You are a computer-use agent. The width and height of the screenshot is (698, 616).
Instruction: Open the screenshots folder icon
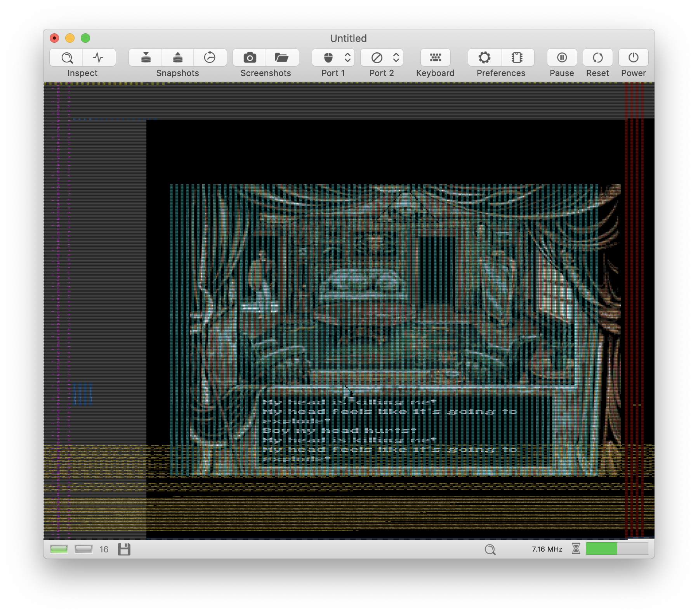282,58
